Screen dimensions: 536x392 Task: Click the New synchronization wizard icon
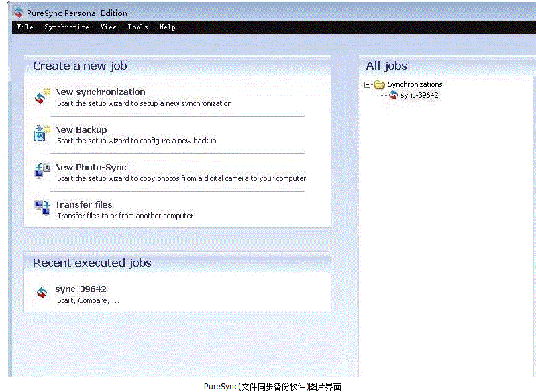(42, 97)
